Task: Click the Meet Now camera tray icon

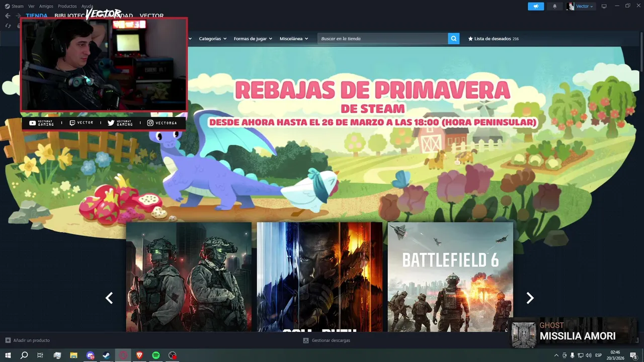Action: tap(565, 355)
